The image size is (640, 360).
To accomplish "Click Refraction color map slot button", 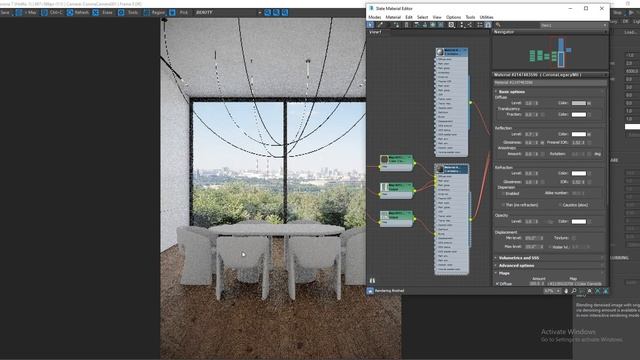I will tap(589, 173).
